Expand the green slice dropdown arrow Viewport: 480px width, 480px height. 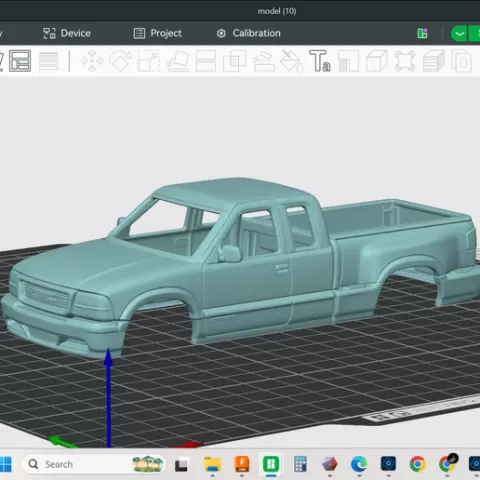(459, 33)
